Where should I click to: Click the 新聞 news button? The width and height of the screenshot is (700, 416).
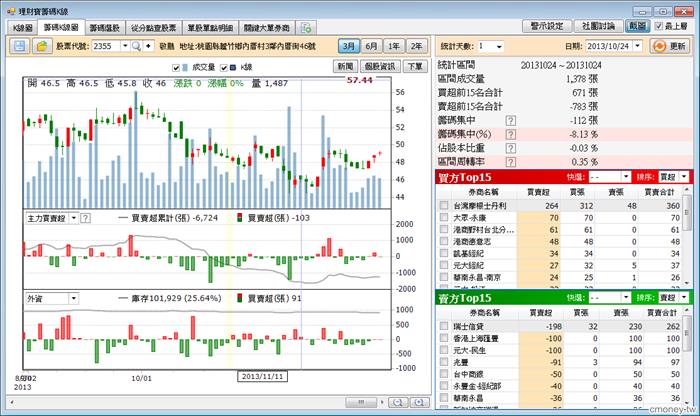(346, 67)
